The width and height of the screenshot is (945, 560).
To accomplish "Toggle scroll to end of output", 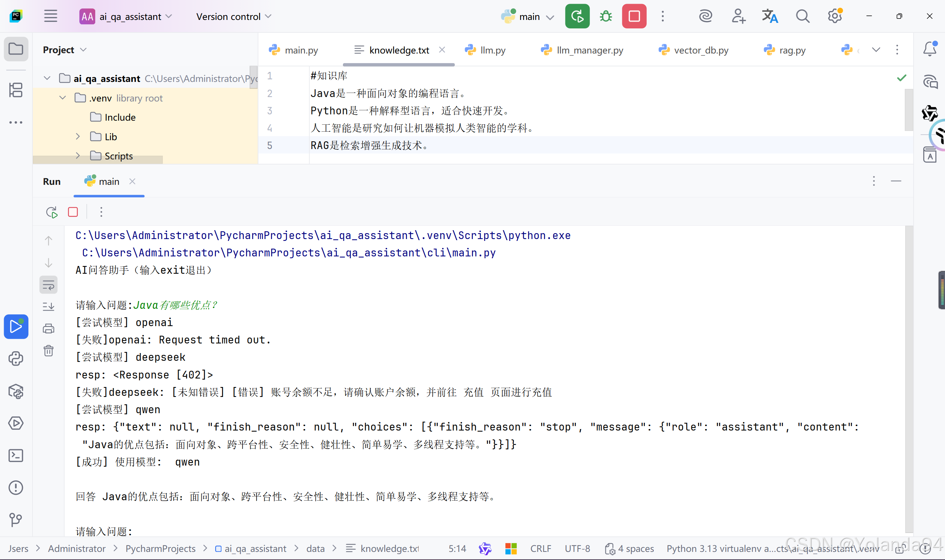I will click(x=48, y=307).
